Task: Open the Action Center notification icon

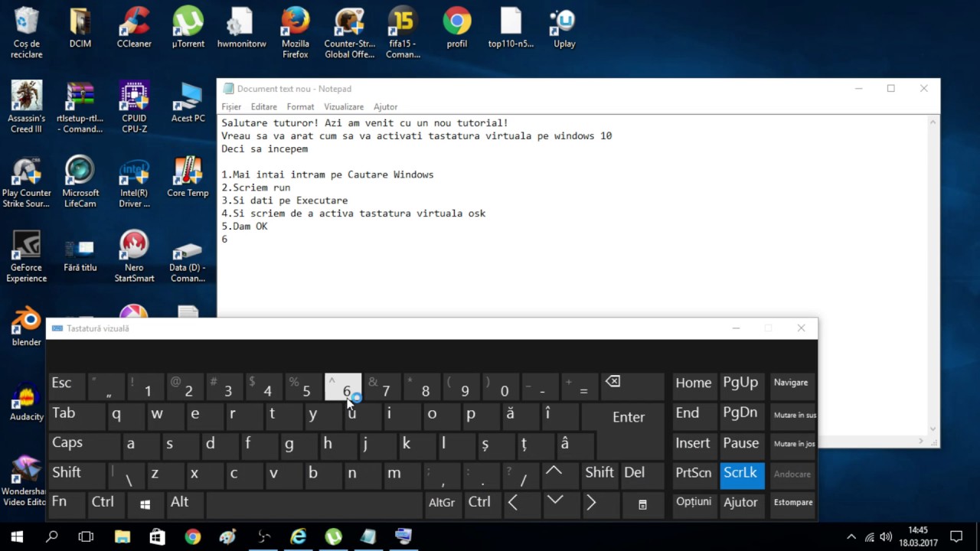Action: click(x=955, y=536)
